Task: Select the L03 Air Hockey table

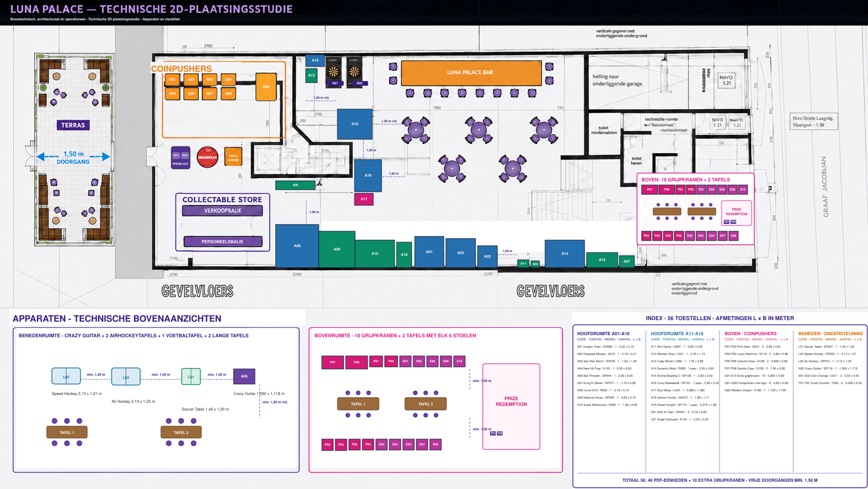Action: (126, 377)
